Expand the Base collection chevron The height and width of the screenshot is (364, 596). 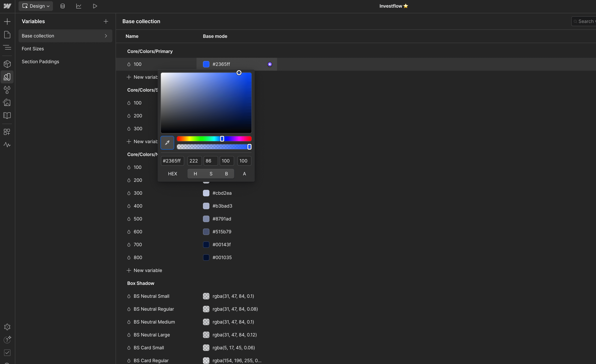tap(106, 36)
